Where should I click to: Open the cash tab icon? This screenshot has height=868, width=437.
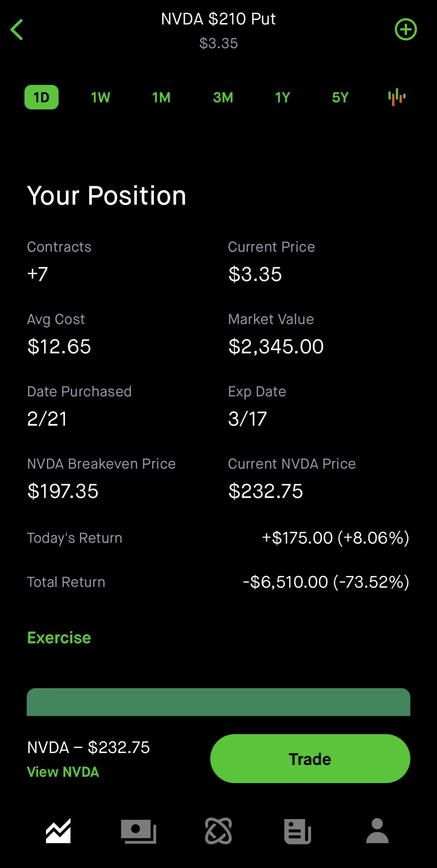coord(138,831)
